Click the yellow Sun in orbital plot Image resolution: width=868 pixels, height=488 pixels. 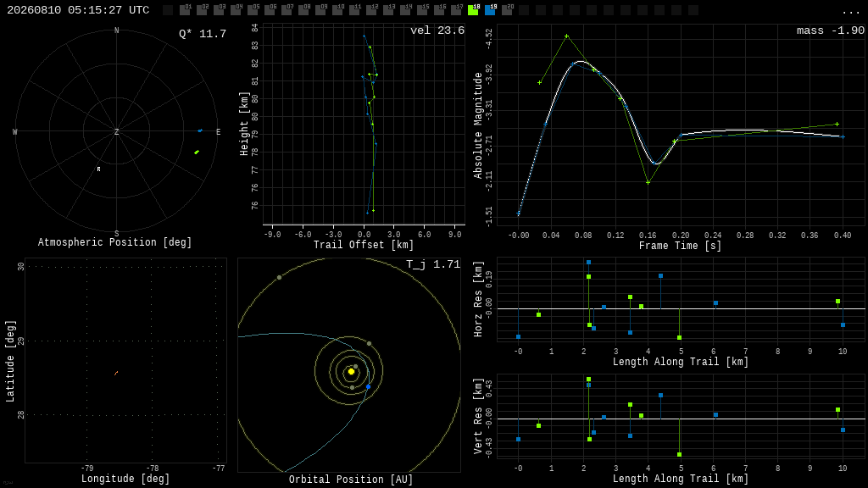click(351, 371)
